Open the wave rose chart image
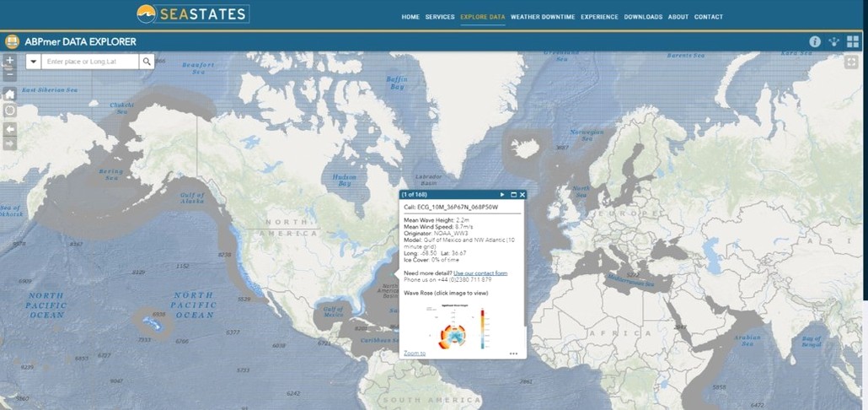The height and width of the screenshot is (410, 868). [x=457, y=325]
